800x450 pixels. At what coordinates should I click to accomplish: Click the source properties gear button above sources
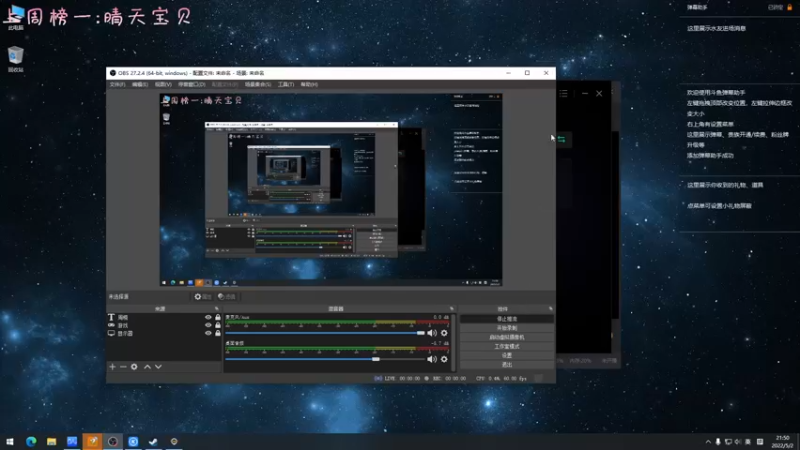[x=203, y=296]
